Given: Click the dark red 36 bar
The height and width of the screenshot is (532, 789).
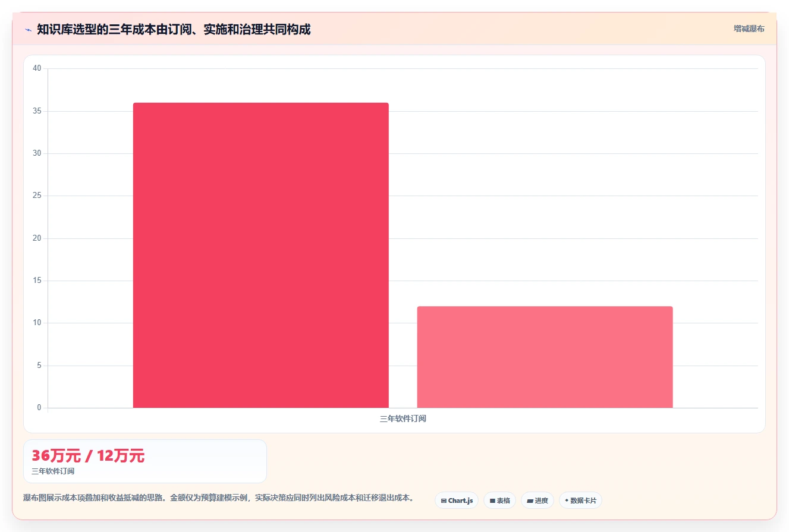Looking at the screenshot, I should point(260,255).
